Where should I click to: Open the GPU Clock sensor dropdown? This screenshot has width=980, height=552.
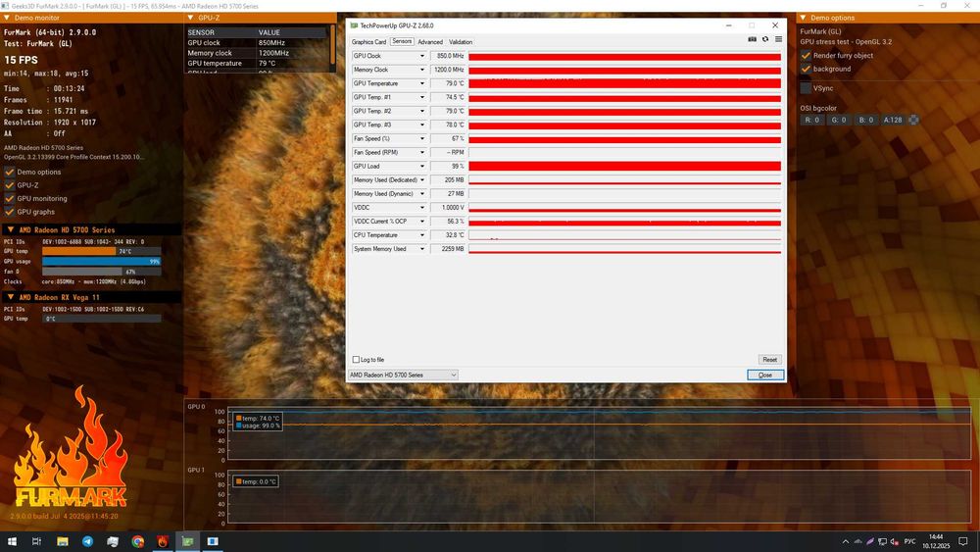click(421, 56)
